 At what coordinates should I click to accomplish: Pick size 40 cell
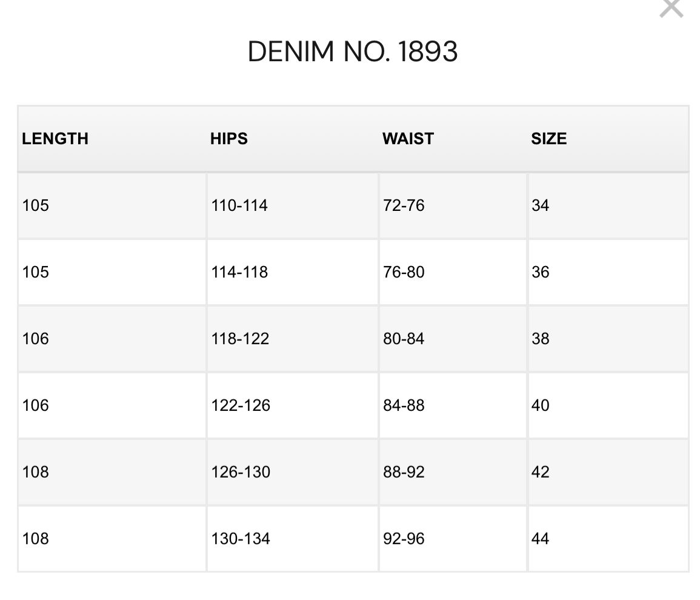(x=541, y=405)
